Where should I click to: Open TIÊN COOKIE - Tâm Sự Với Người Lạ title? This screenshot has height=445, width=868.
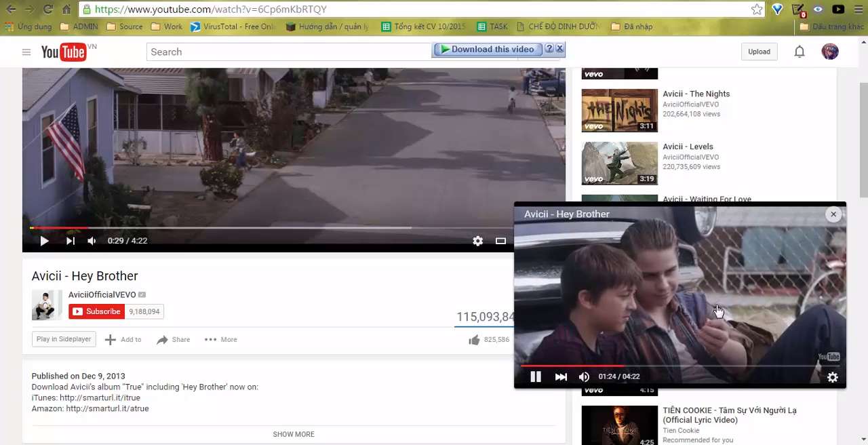click(x=730, y=415)
